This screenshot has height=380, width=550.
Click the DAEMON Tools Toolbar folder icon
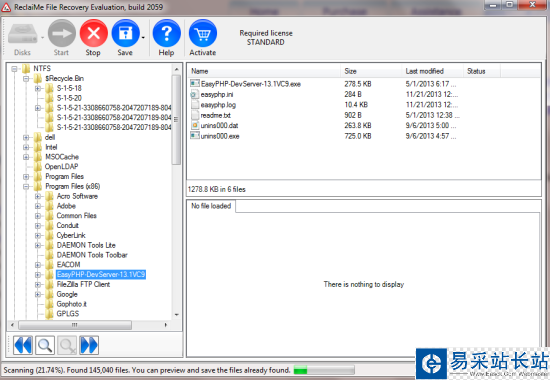[49, 255]
